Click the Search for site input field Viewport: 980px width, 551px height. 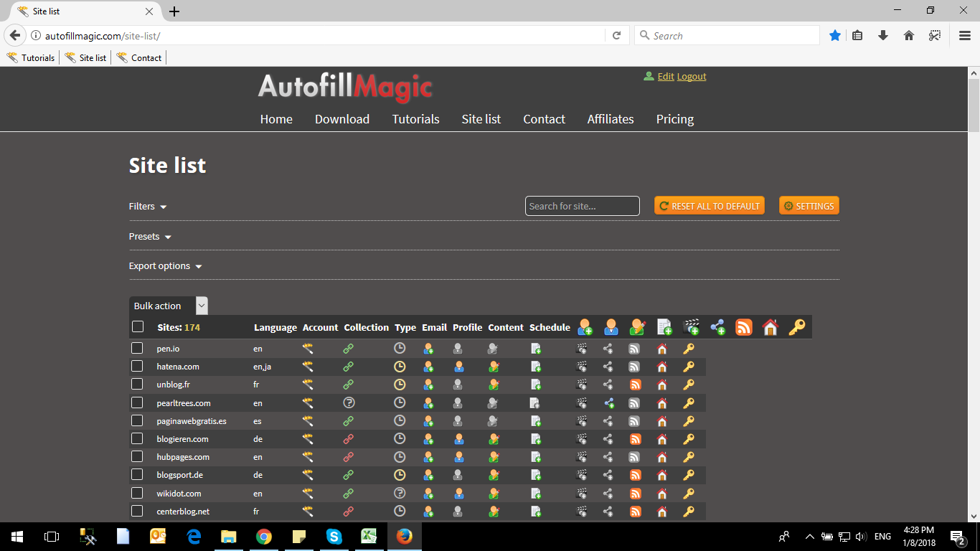[583, 206]
